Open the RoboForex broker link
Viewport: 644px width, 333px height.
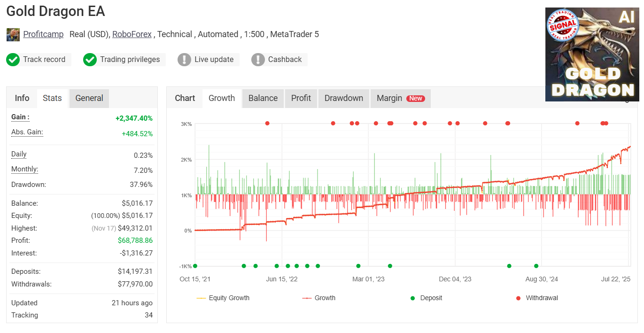click(x=132, y=34)
